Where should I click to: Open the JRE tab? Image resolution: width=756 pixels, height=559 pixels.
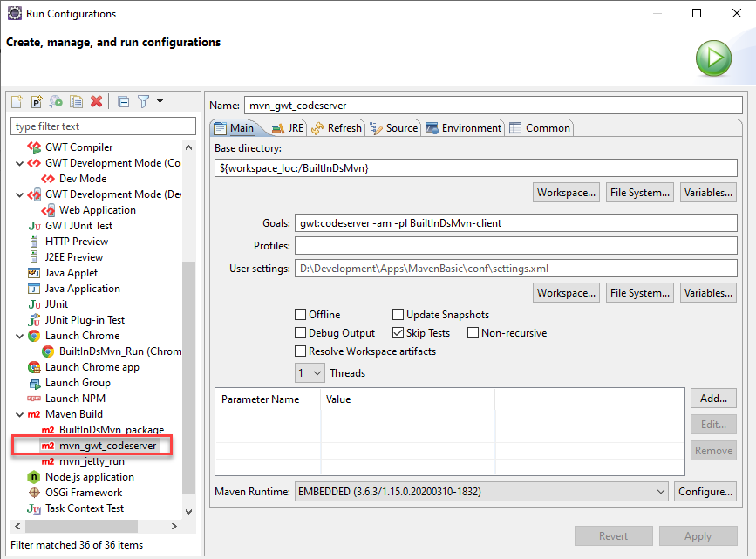(x=288, y=128)
